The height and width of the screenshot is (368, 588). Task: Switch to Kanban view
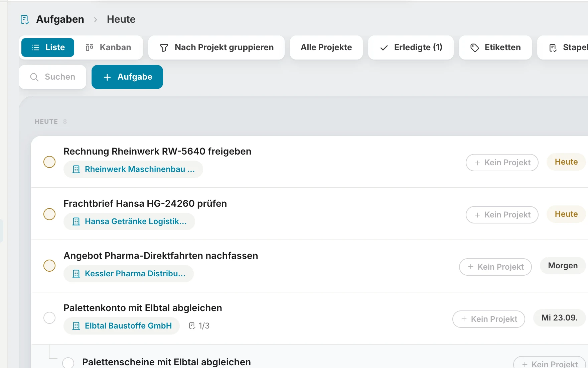(109, 48)
